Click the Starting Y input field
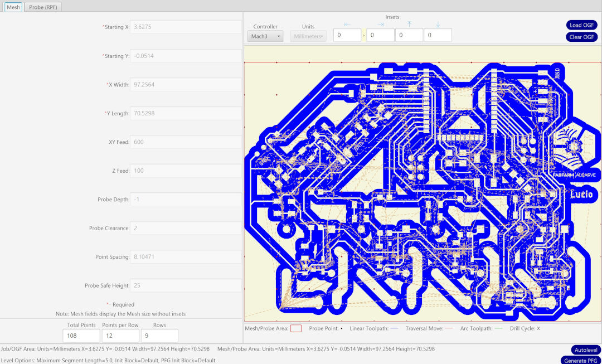The image size is (602, 364). point(186,56)
